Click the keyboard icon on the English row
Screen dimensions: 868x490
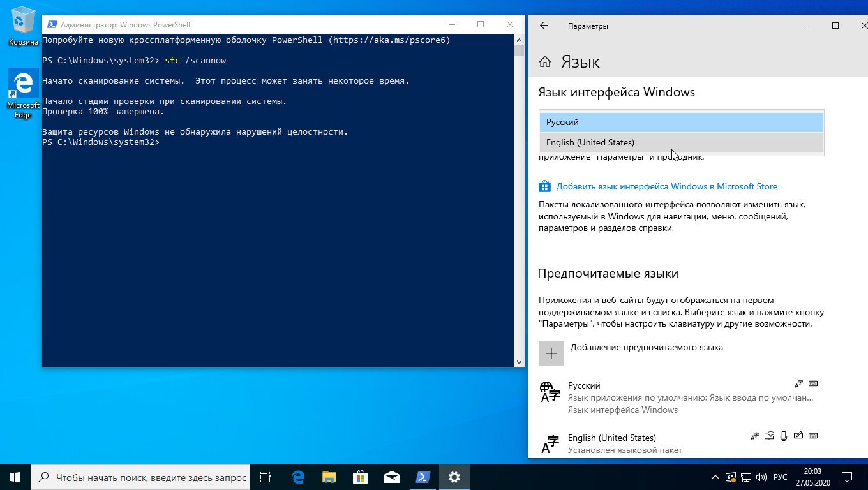pyautogui.click(x=813, y=436)
